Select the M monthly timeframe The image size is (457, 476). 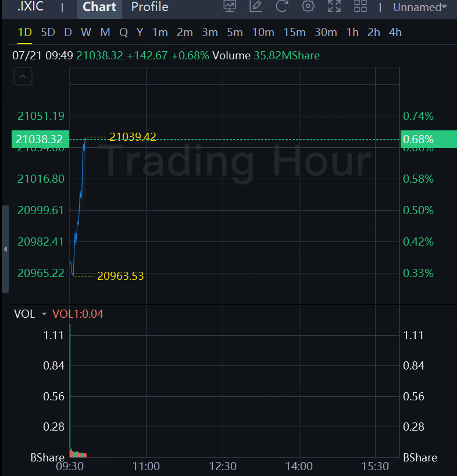coord(105,33)
